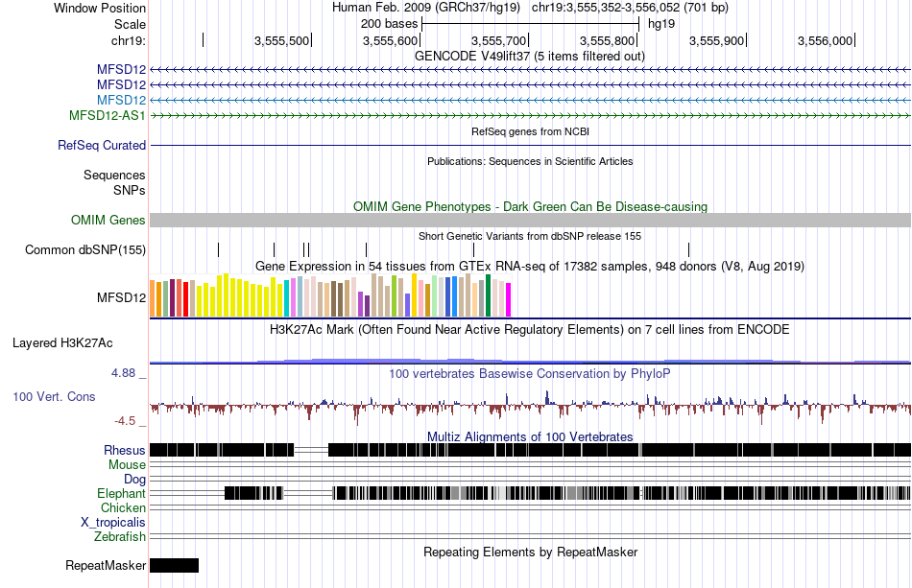Viewport: 912px width, 588px height.
Task: Click the OMIM Genes track label
Action: click(x=108, y=221)
